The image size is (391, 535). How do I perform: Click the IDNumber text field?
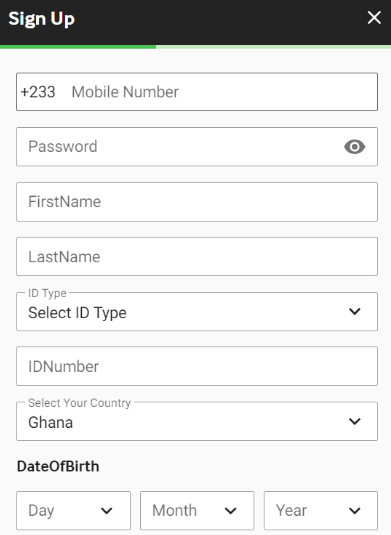tap(197, 366)
